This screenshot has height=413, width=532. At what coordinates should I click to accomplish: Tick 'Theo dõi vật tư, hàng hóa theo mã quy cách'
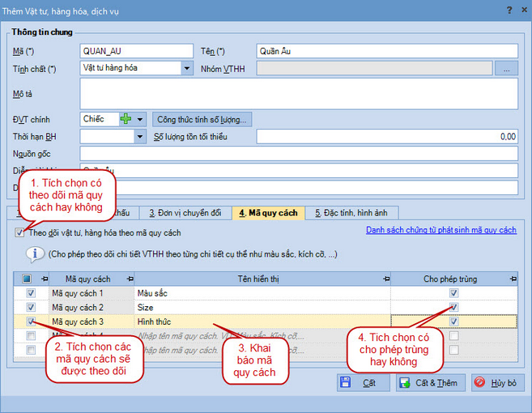(19, 232)
